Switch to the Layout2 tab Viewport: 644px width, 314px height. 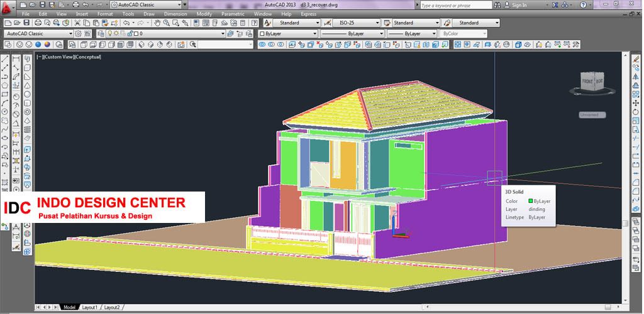tap(112, 307)
